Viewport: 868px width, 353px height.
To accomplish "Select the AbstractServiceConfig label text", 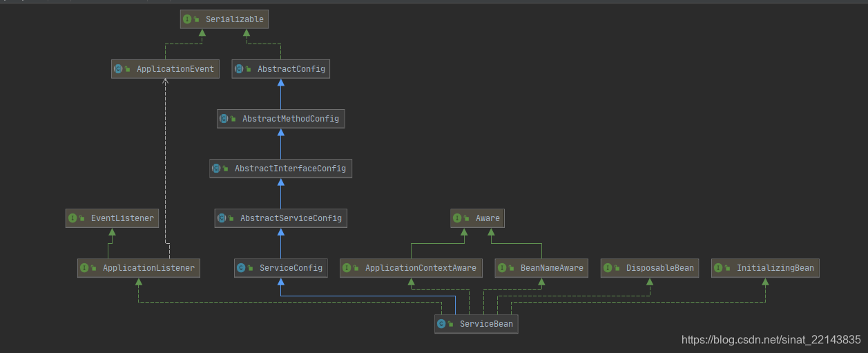I will click(x=291, y=218).
